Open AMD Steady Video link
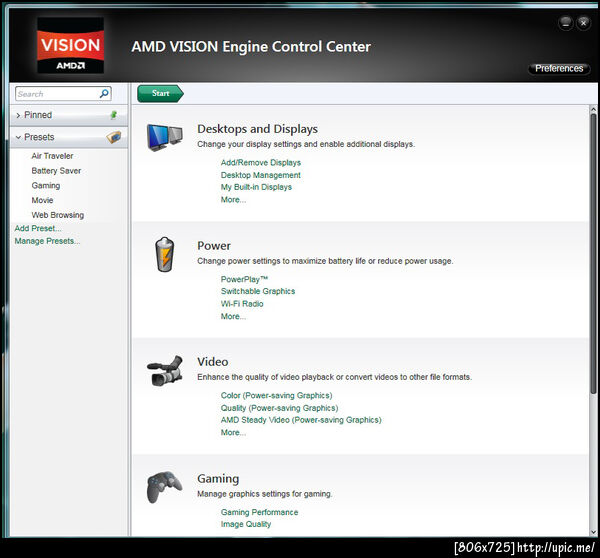600x558 pixels. tap(301, 420)
